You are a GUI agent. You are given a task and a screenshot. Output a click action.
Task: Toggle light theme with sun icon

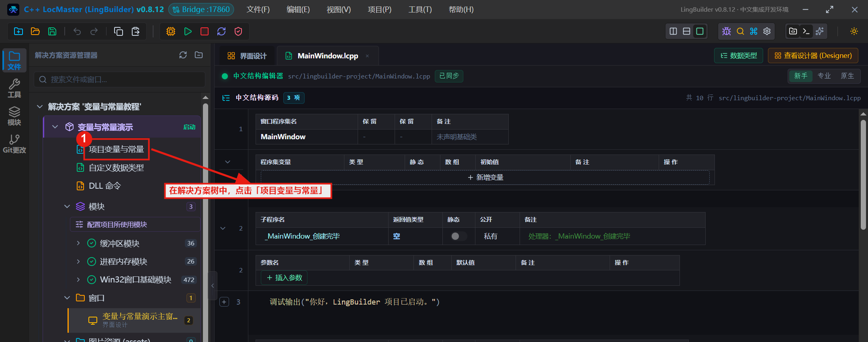(854, 31)
